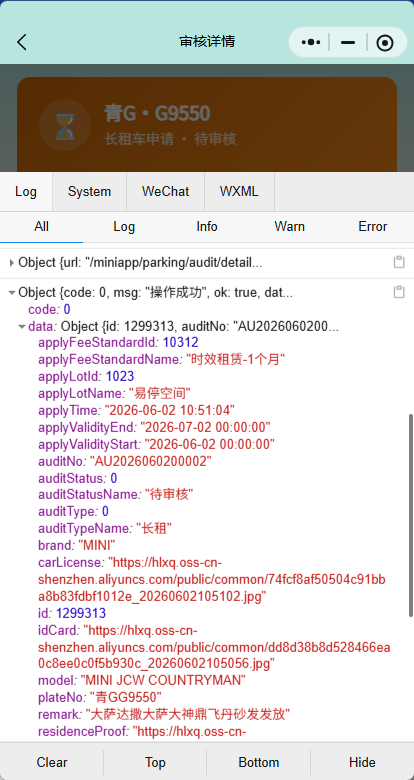Click the 审核详情 page title

pos(207,42)
